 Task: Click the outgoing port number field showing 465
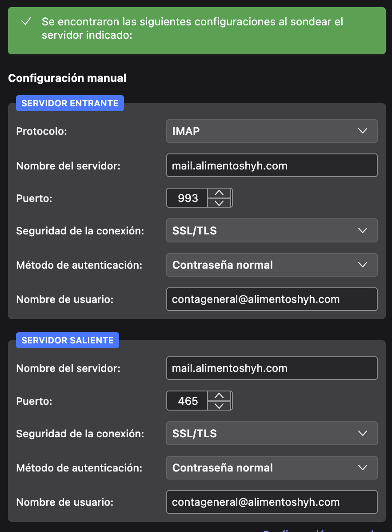pyautogui.click(x=188, y=401)
